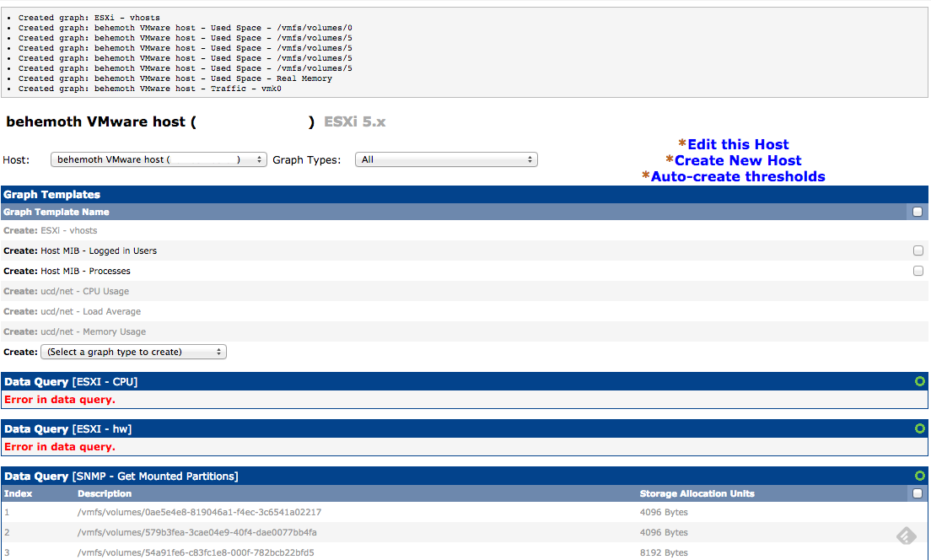
Task: Click the Create New Host link
Action: (738, 160)
